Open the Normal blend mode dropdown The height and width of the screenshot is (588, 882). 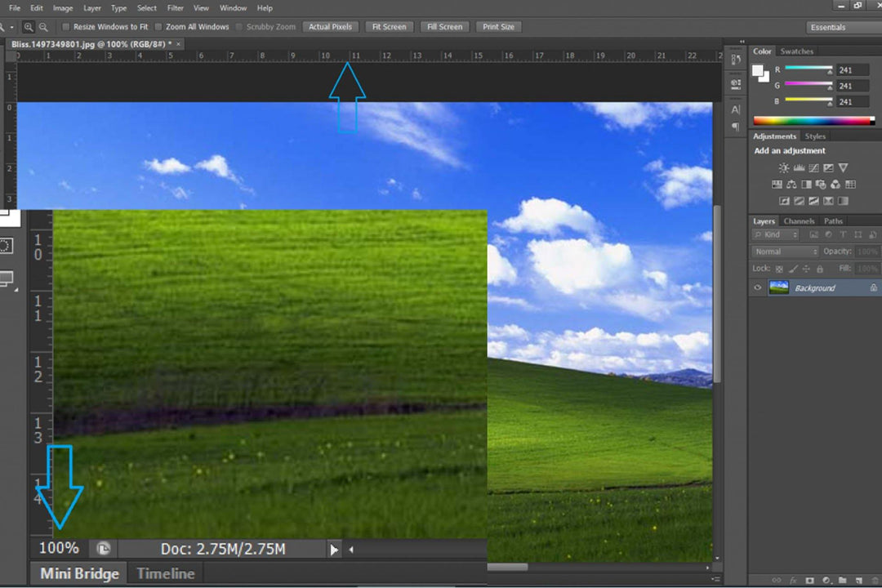click(785, 252)
